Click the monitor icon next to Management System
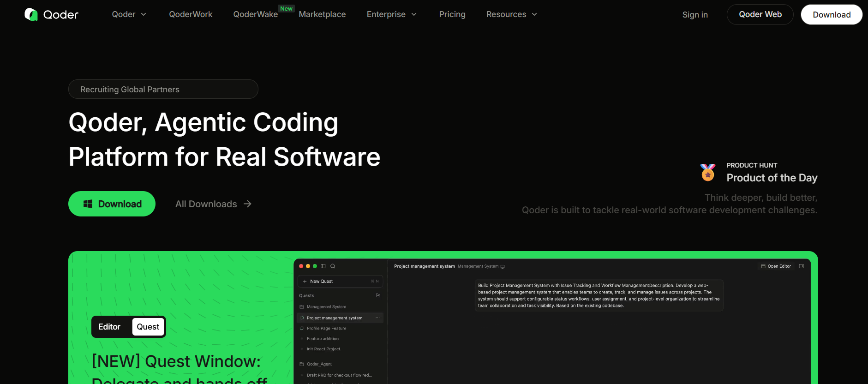 coord(503,267)
